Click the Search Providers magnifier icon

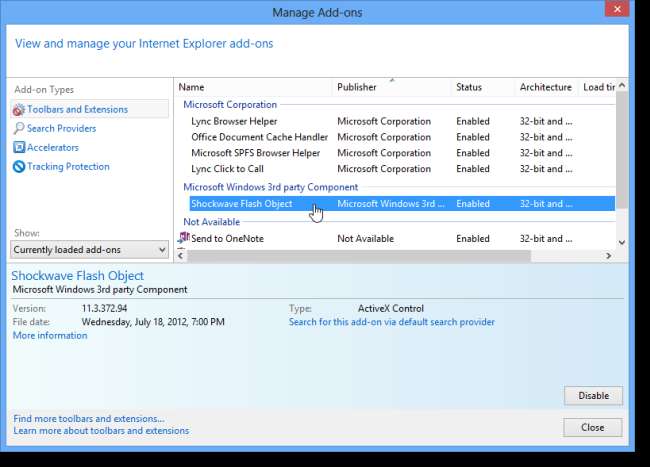[x=19, y=128]
